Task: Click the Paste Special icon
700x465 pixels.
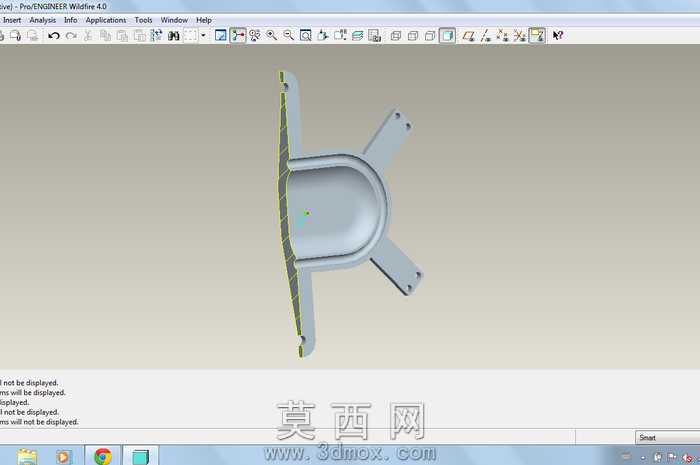Action: (x=139, y=36)
